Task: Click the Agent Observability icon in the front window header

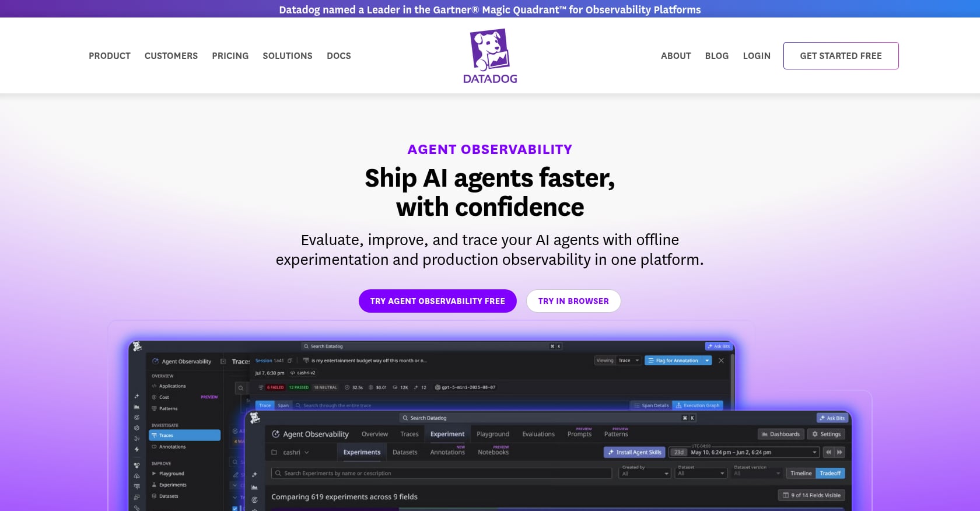Action: click(276, 434)
